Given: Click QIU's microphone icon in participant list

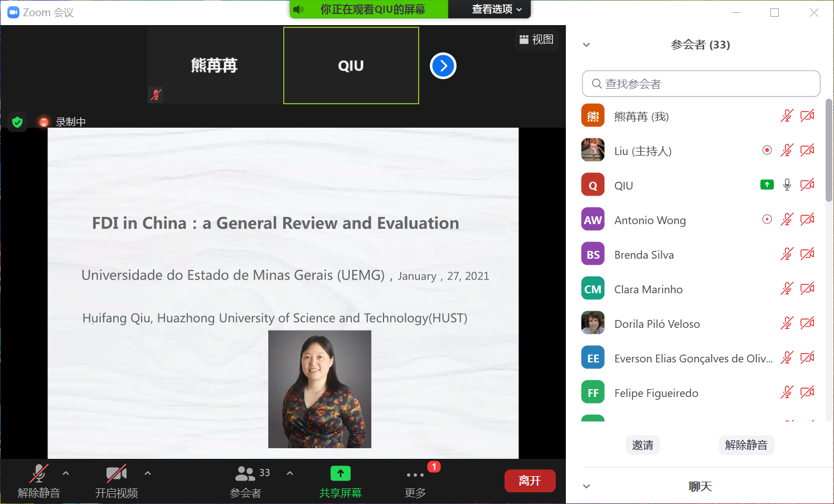Looking at the screenshot, I should 787,185.
